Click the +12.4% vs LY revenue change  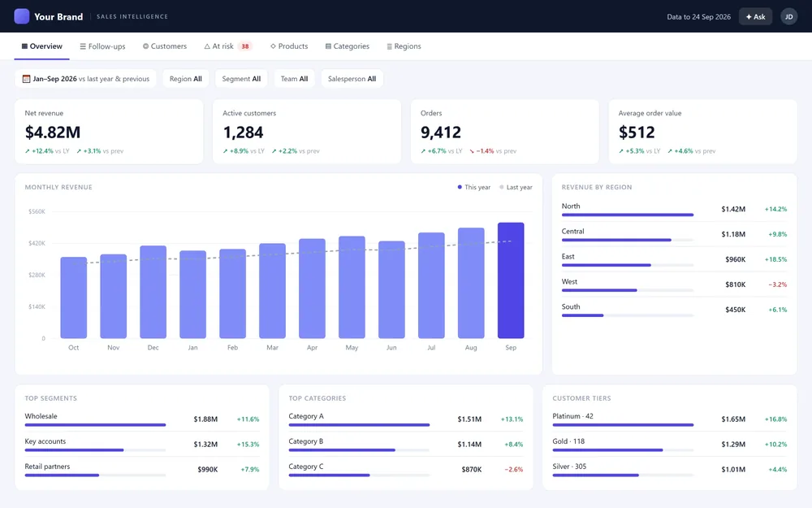(47, 151)
